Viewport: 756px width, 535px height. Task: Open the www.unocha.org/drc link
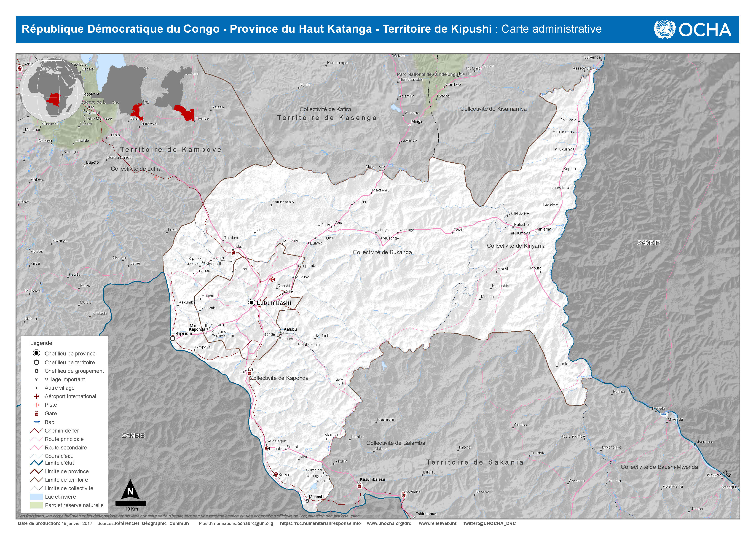[389, 523]
